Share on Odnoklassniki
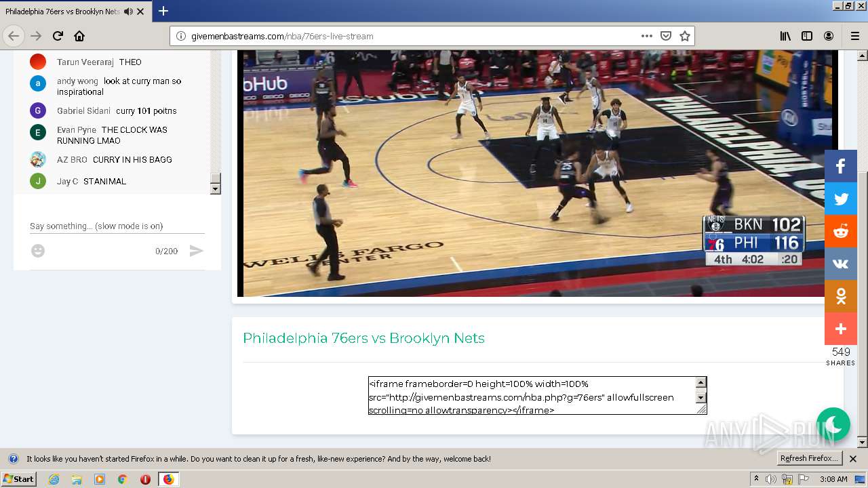Viewport: 868px width, 488px height. (x=841, y=296)
